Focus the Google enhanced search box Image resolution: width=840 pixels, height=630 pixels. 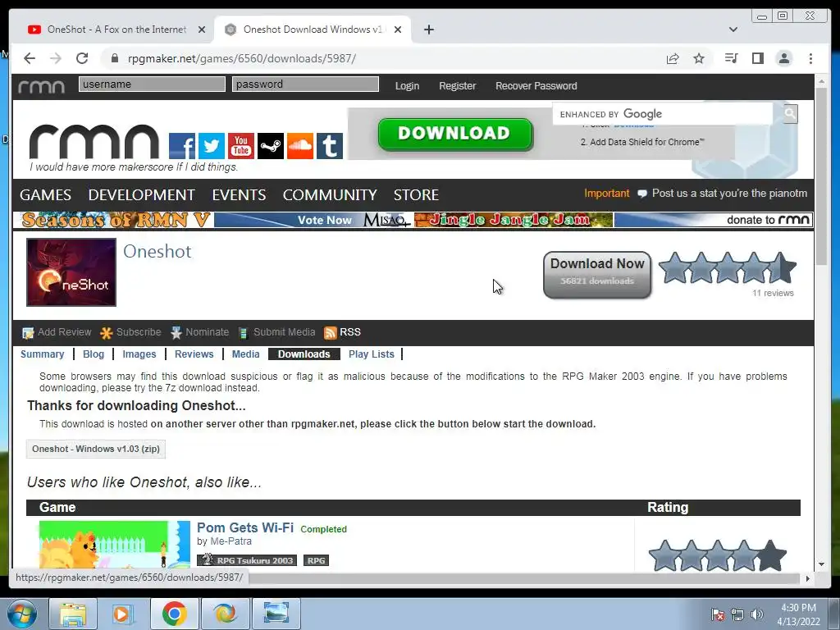pyautogui.click(x=663, y=113)
